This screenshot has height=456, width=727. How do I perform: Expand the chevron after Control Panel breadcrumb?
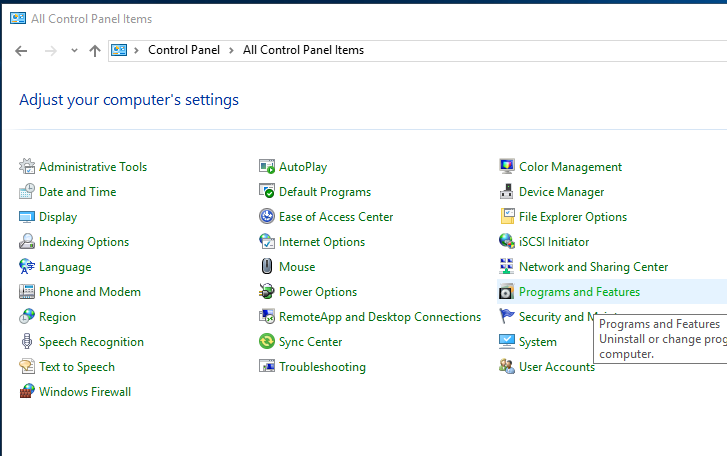(x=231, y=50)
